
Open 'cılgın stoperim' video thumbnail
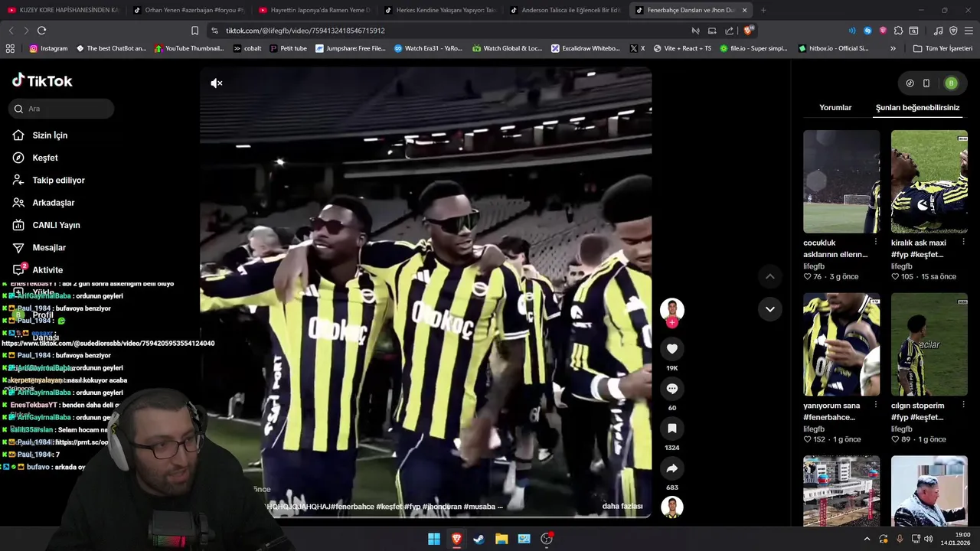click(x=929, y=344)
